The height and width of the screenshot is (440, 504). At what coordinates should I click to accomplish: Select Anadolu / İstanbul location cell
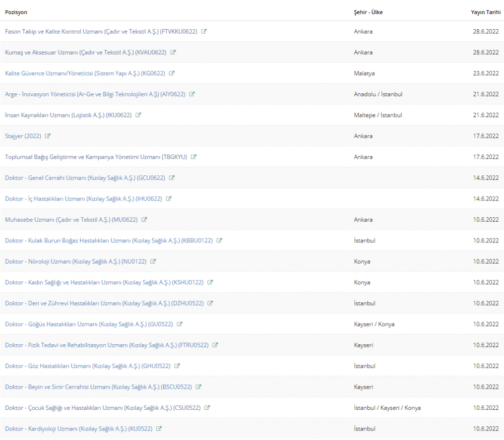pyautogui.click(x=378, y=94)
